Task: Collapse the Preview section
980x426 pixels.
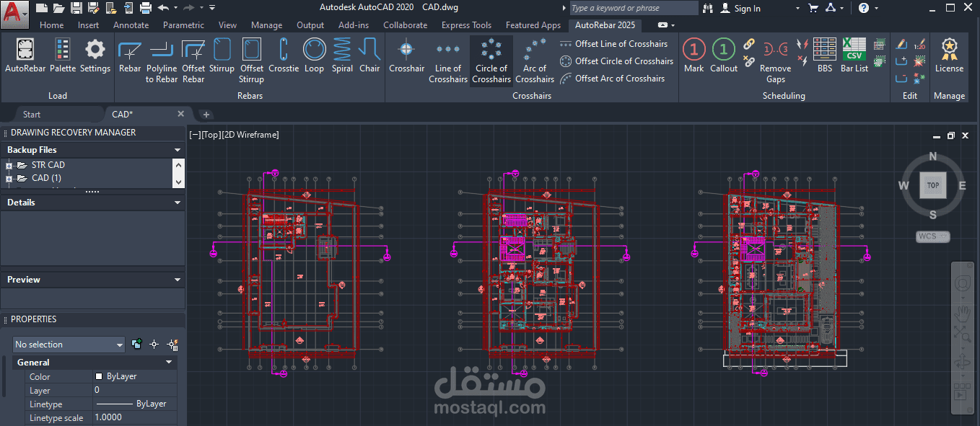Action: point(178,280)
